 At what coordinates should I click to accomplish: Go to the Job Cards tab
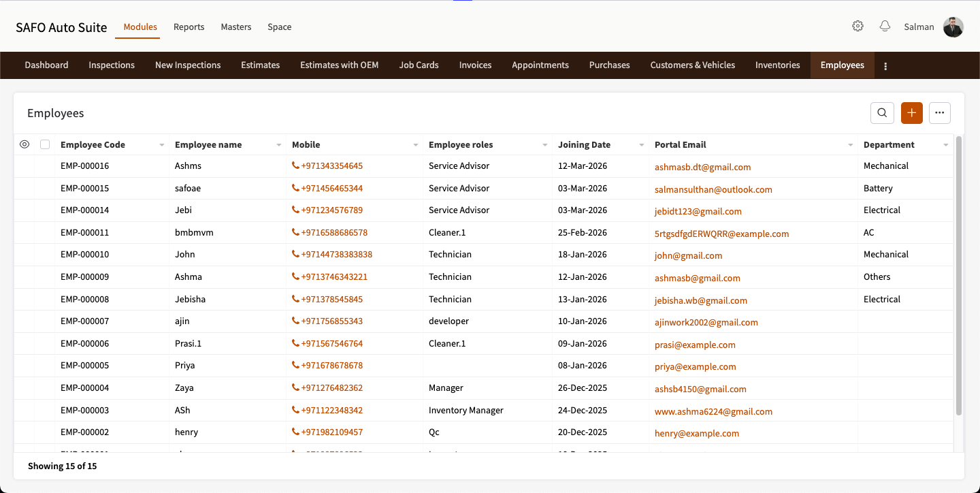[419, 65]
